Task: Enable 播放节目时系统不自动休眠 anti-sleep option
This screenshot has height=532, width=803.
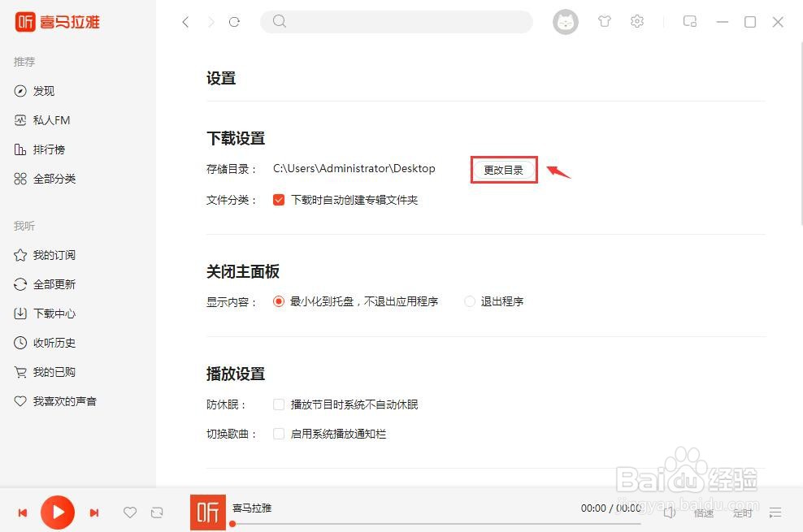Action: [279, 404]
